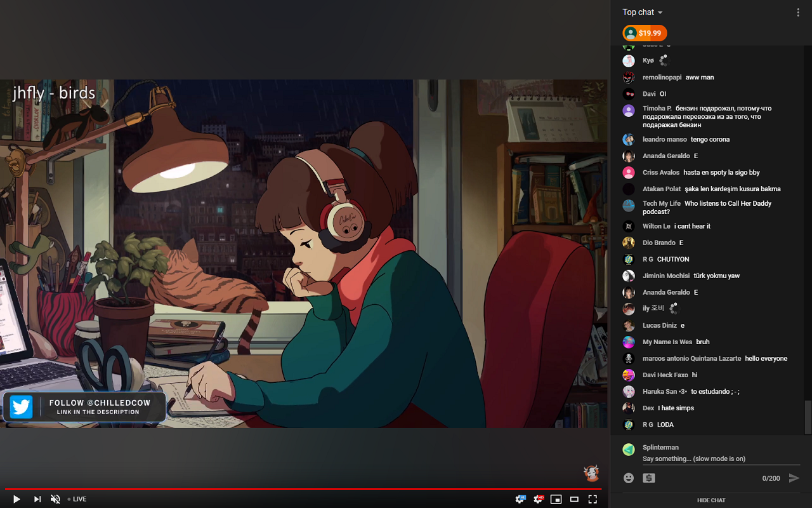This screenshot has height=508, width=812.
Task: Open the emoji picker in chat
Action: tap(629, 478)
